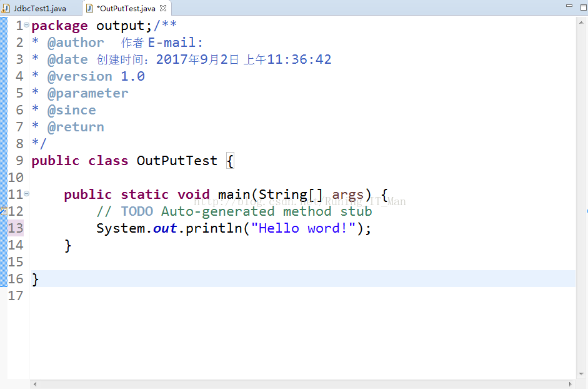Maximize the editor area
The image size is (588, 389).
[584, 7]
